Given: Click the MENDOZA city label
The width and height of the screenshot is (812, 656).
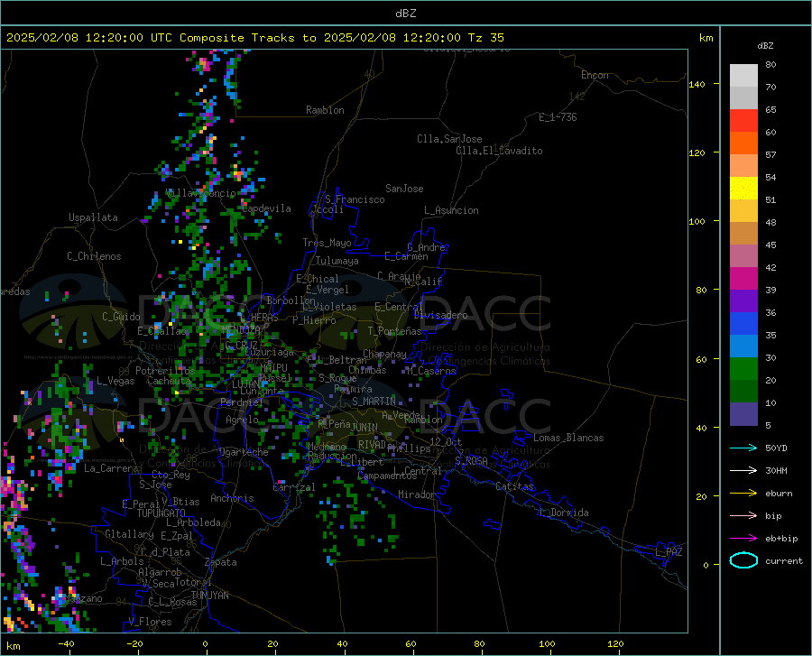Looking at the screenshot, I should tap(241, 329).
